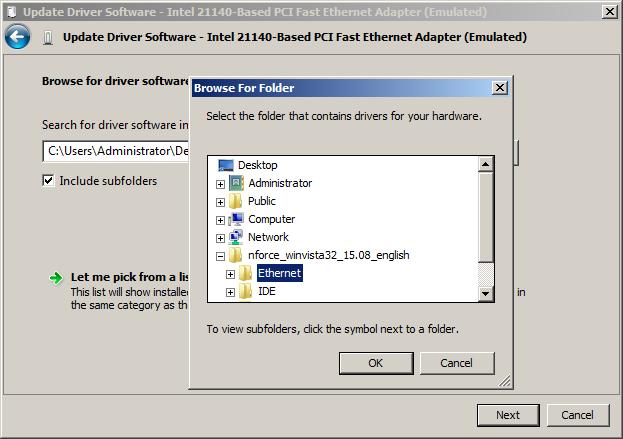
Task: Click the Public folder icon
Action: click(236, 201)
